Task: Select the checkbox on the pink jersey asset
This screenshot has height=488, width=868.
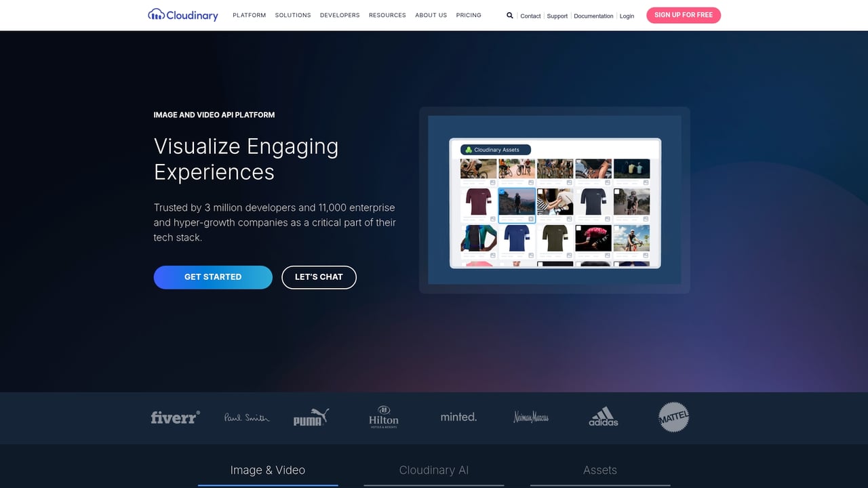Action: [x=578, y=228]
